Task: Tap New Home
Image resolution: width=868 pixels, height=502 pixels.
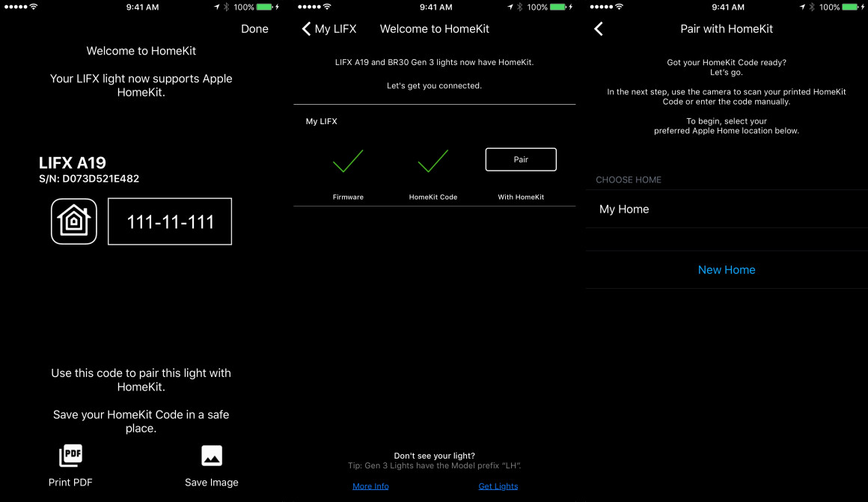Action: click(727, 269)
